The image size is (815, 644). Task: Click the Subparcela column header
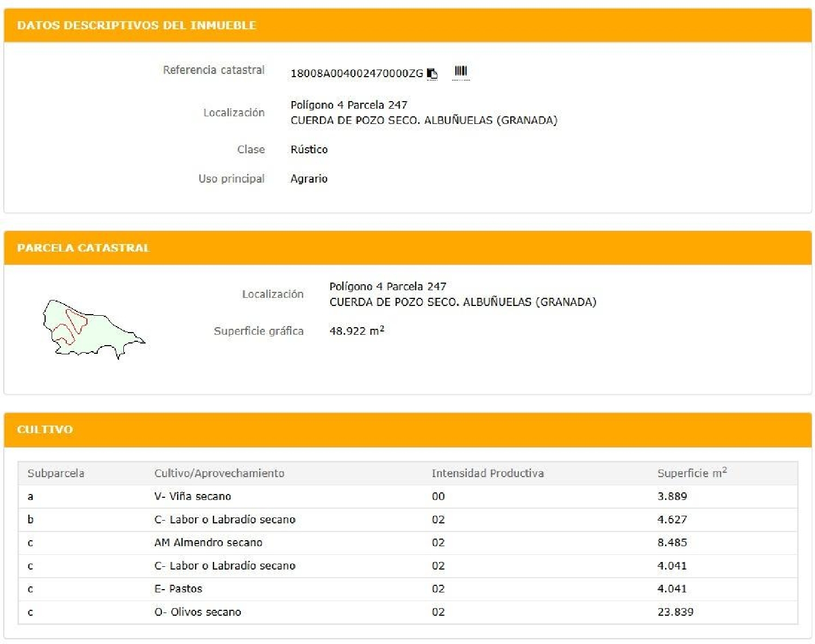[x=56, y=473]
